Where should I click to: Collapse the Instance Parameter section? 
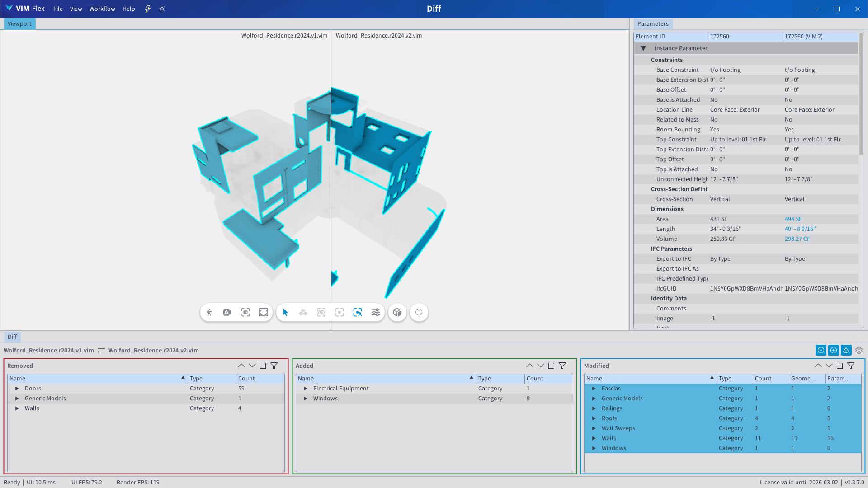click(643, 48)
